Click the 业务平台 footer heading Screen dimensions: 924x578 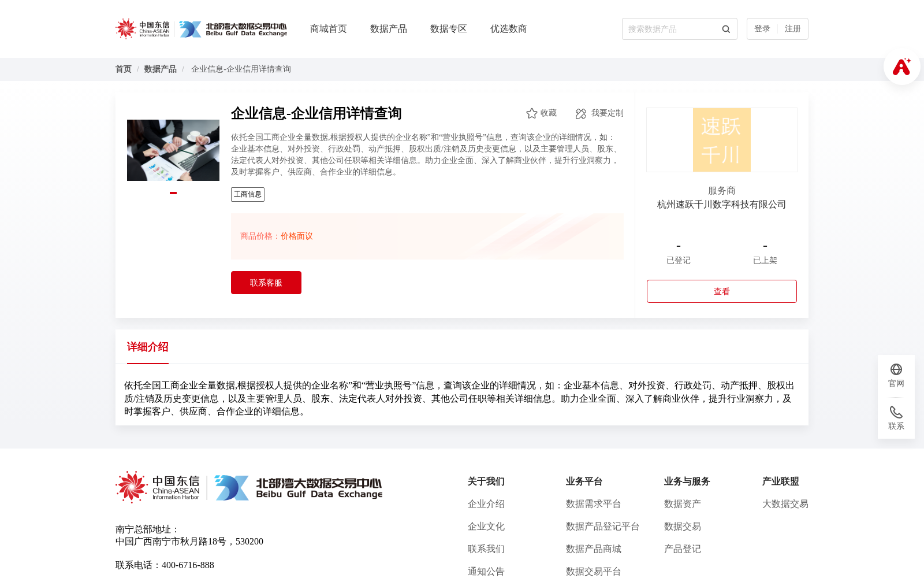coord(584,481)
